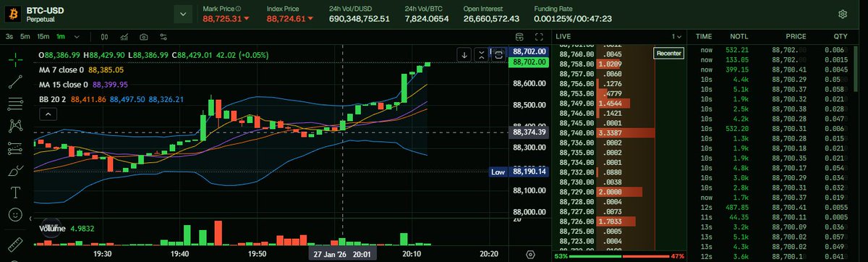Open the time axis settings gear
The image size is (868, 262).
click(530, 255)
